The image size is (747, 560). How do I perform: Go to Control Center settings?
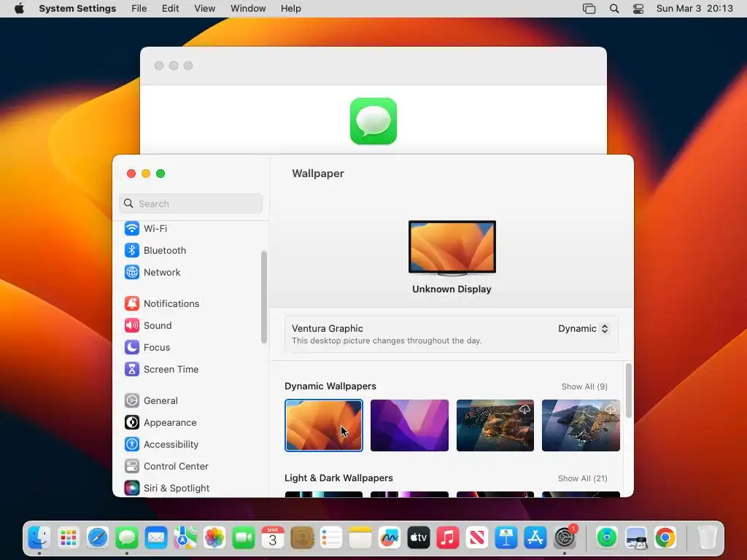tap(166, 467)
